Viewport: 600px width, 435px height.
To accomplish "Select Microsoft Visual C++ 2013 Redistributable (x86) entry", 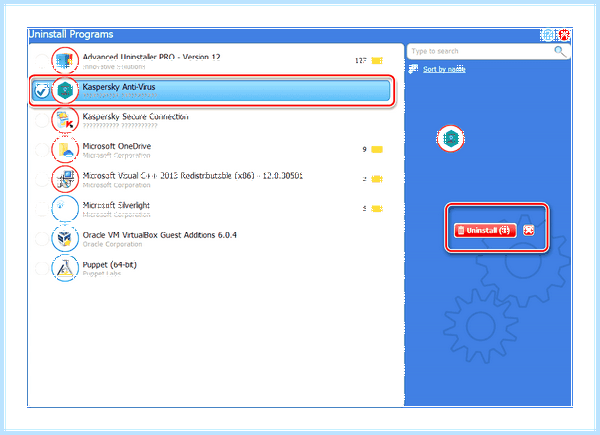I will click(x=192, y=176).
